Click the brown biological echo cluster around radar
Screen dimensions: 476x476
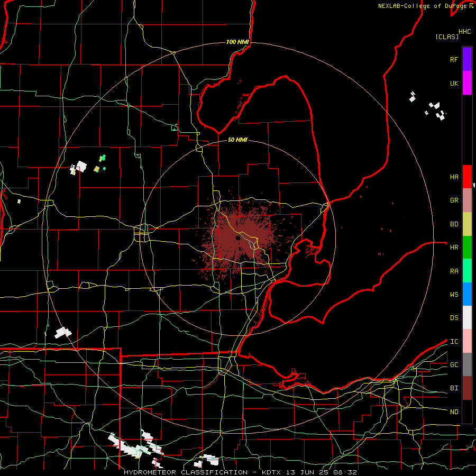pos(240,237)
